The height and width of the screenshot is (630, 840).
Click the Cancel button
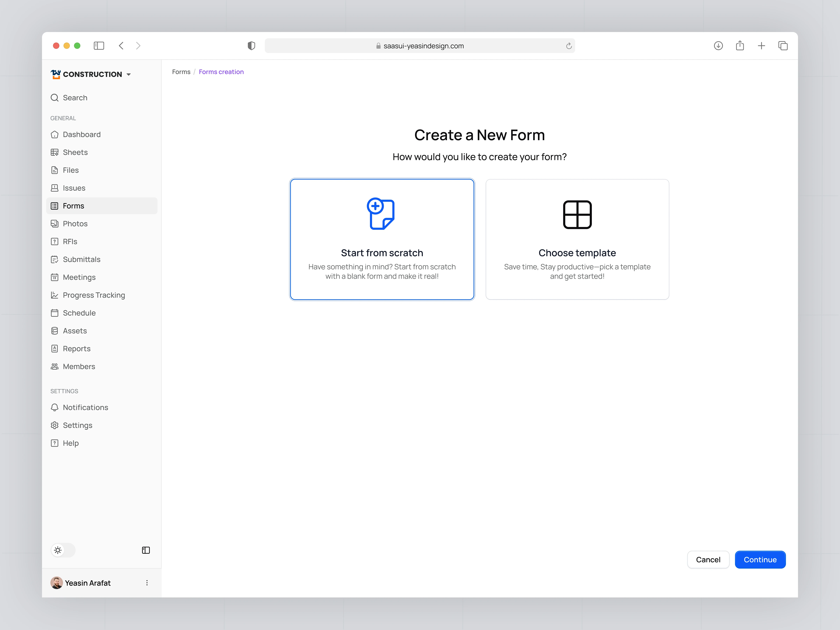point(708,560)
